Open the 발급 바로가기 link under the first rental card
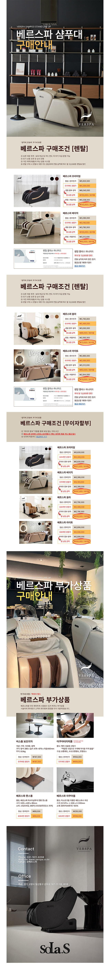Viewport: 110px width, 980px height. coord(80,266)
